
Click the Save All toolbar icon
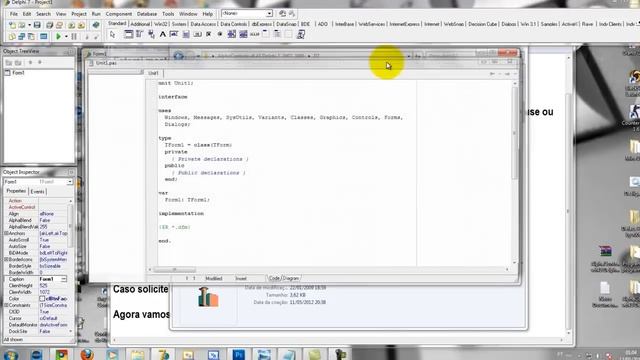[49, 25]
